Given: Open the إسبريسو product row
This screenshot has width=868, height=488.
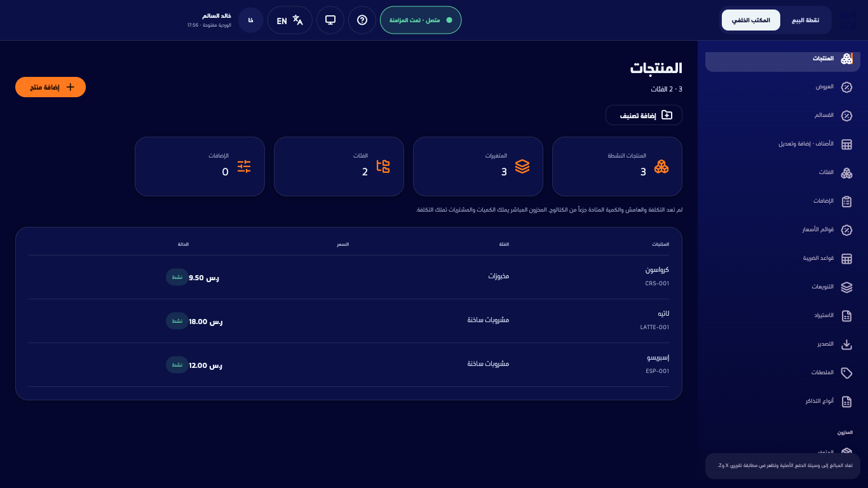Looking at the screenshot, I should (x=349, y=365).
